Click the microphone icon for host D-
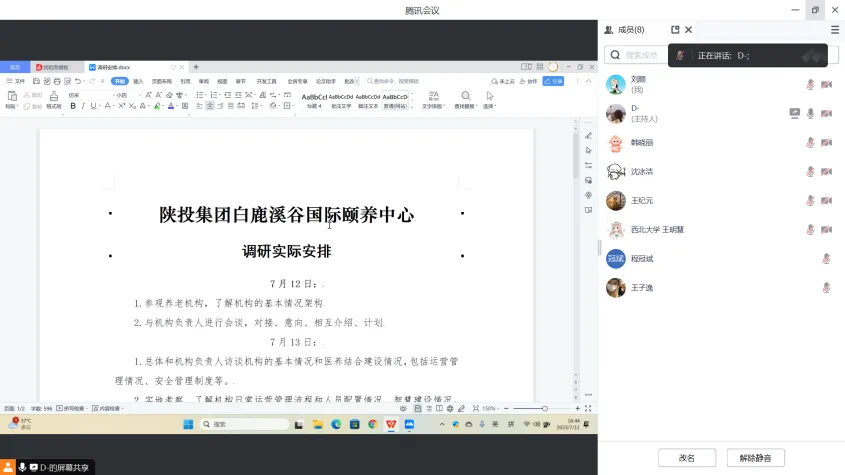 (811, 113)
